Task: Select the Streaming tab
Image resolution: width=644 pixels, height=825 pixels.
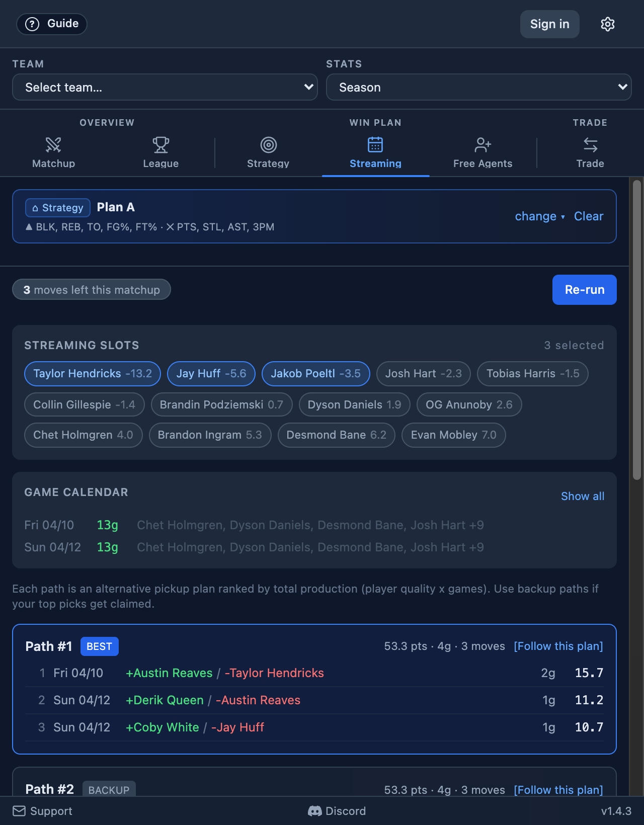Action: coord(376,153)
